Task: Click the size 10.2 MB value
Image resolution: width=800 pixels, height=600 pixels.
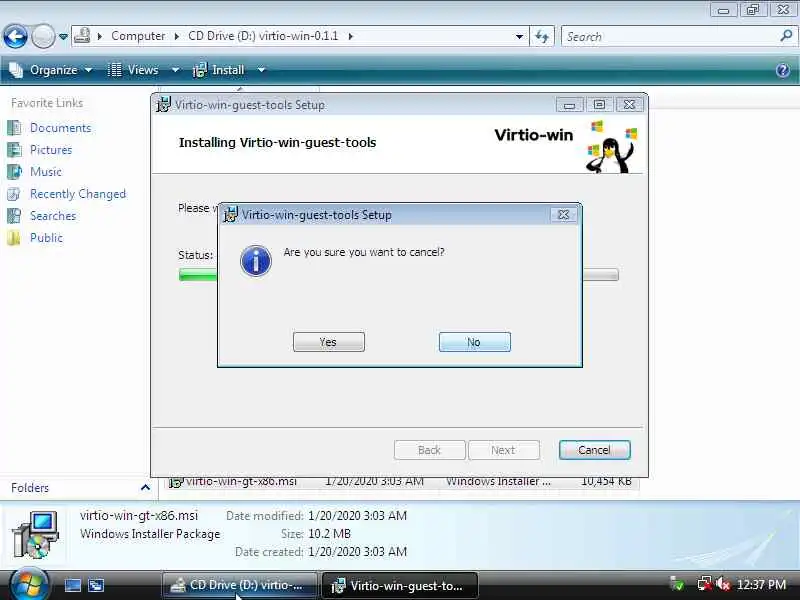Action: click(330, 534)
